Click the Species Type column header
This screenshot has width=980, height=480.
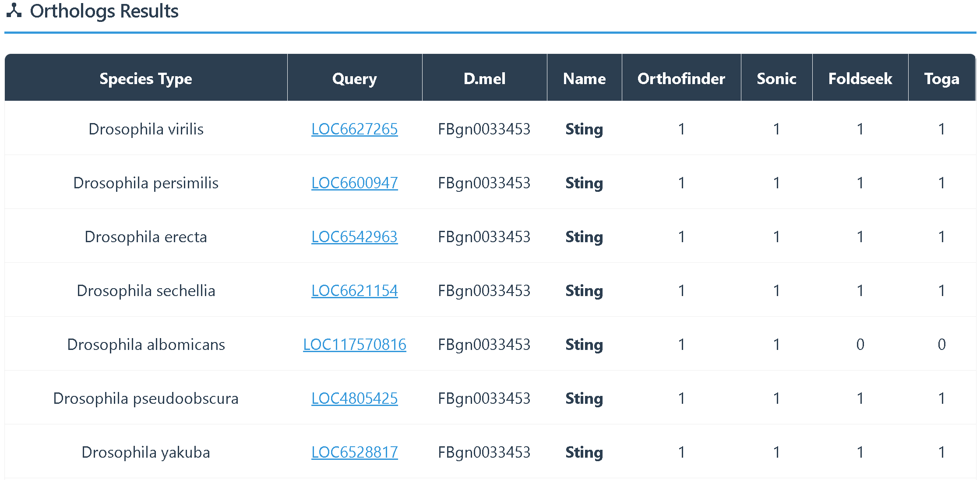(x=146, y=79)
